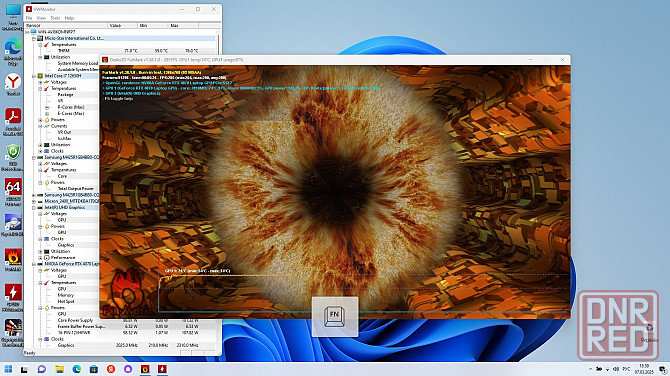Click the FurMark title bar app icon
The width and height of the screenshot is (670, 376).
105,60
